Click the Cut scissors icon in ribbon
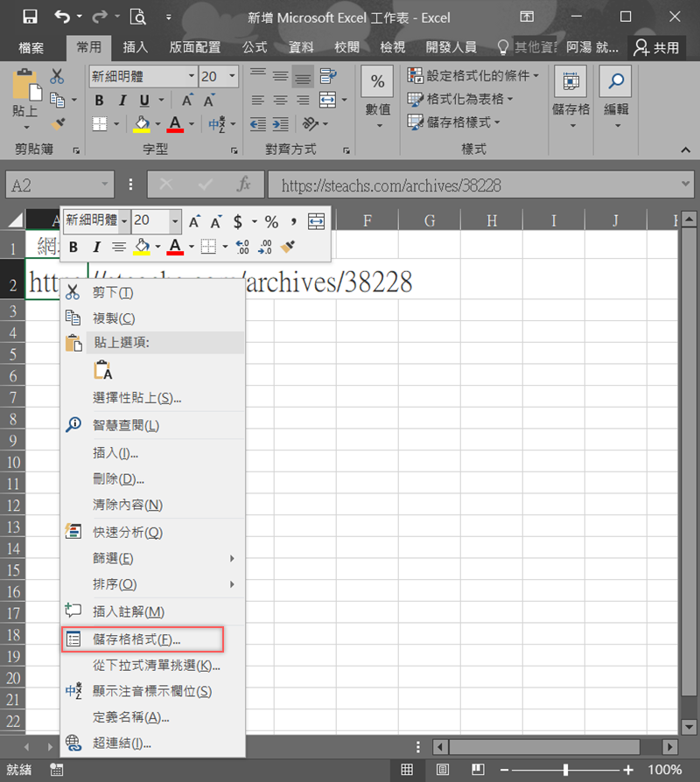700x782 pixels. coord(58,77)
